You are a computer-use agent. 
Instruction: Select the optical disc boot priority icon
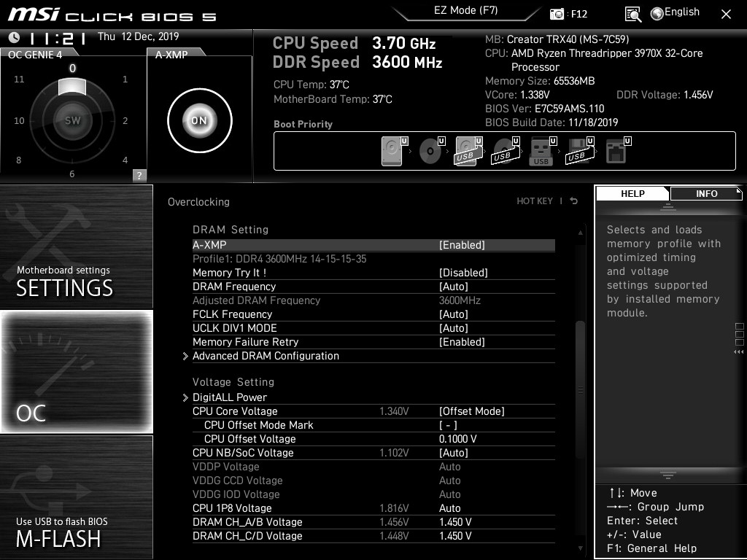[x=431, y=151]
